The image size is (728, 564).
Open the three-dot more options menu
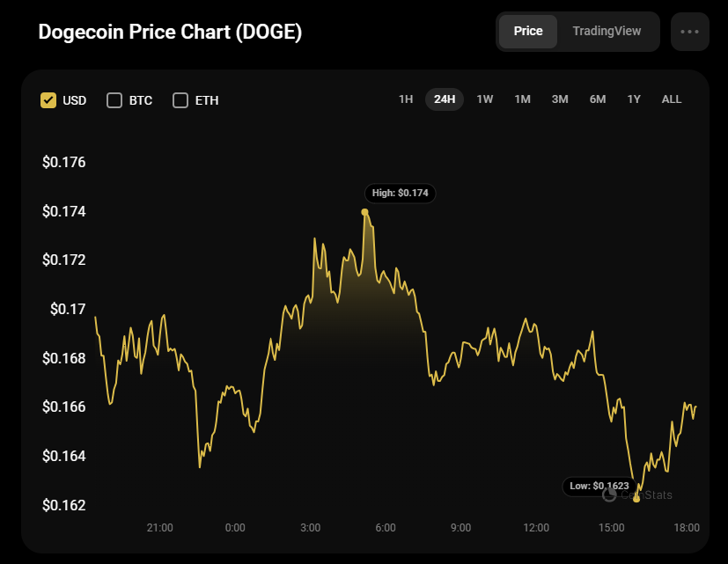[x=689, y=32]
